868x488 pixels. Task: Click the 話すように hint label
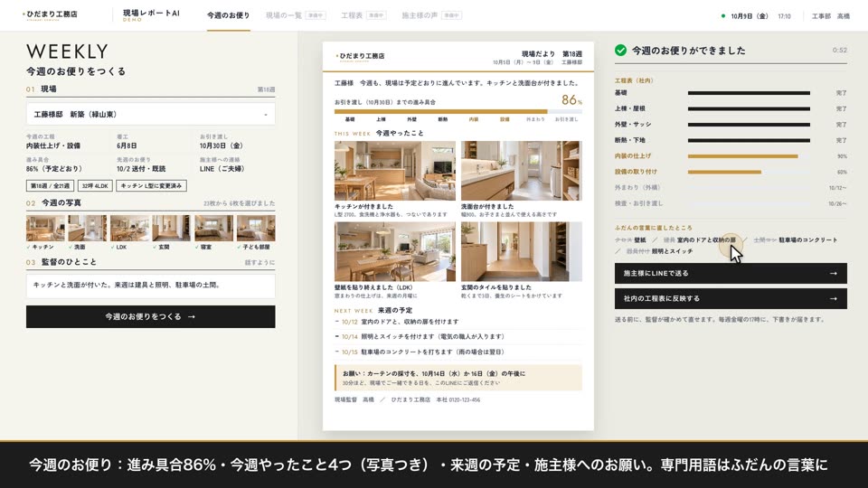point(259,263)
